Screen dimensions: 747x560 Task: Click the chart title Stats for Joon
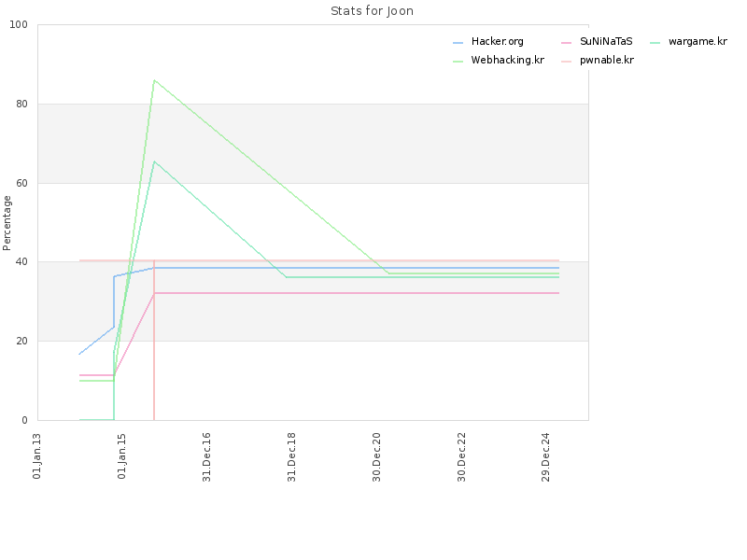(372, 11)
